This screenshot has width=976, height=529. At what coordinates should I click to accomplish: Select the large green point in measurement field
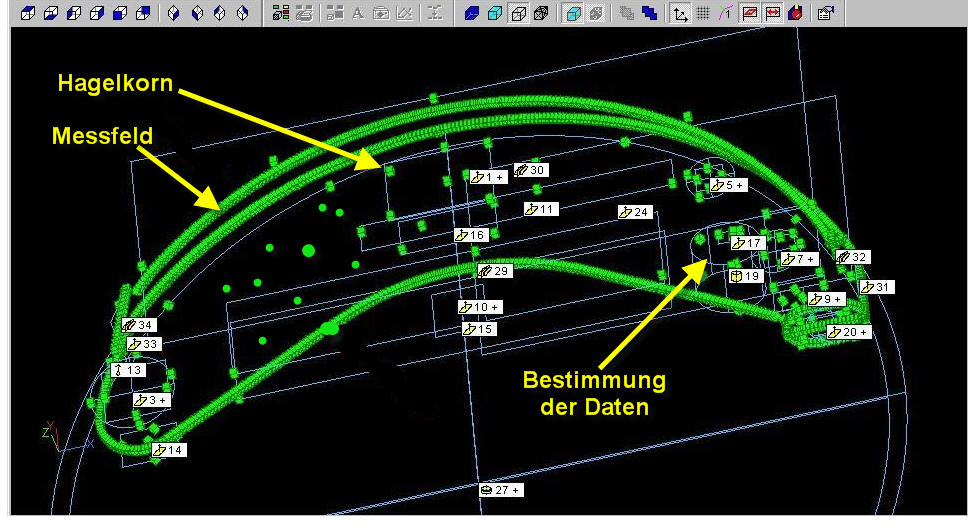pos(308,250)
